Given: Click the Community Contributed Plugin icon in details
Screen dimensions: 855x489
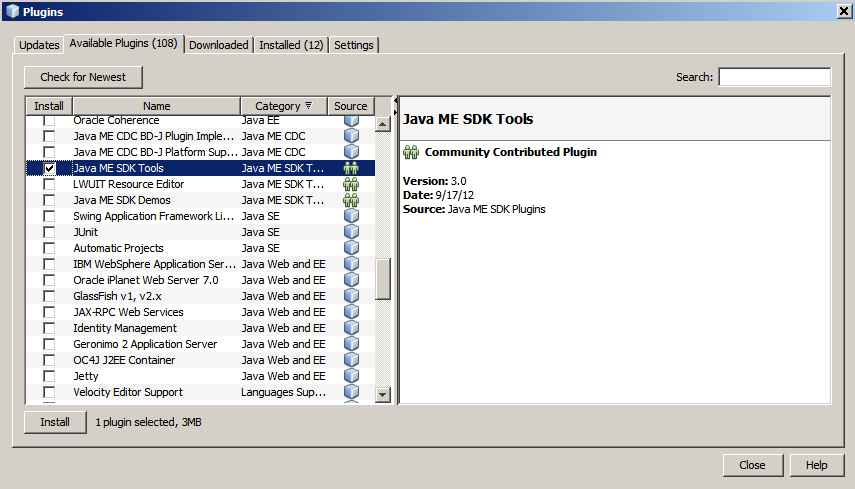Looking at the screenshot, I should pyautogui.click(x=410, y=152).
